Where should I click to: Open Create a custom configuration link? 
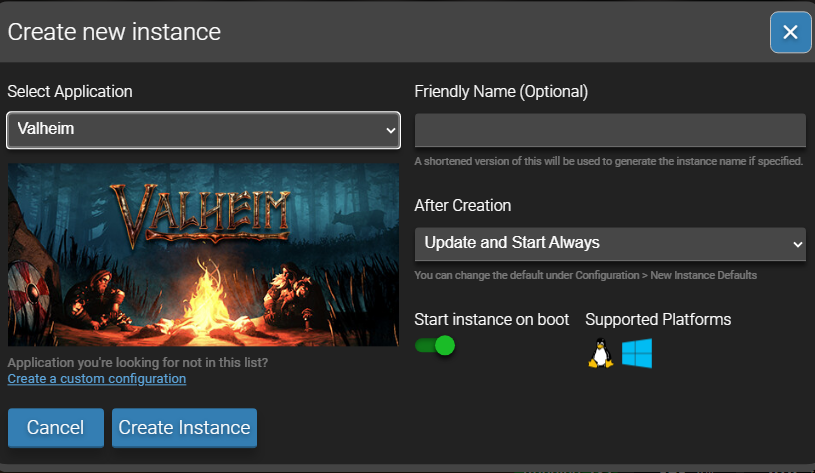click(x=97, y=378)
